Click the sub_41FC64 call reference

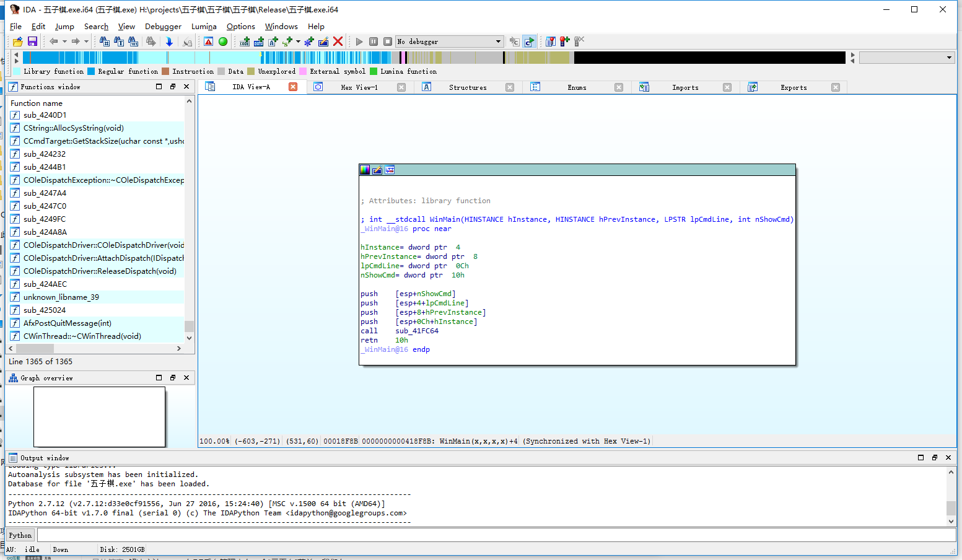(417, 331)
